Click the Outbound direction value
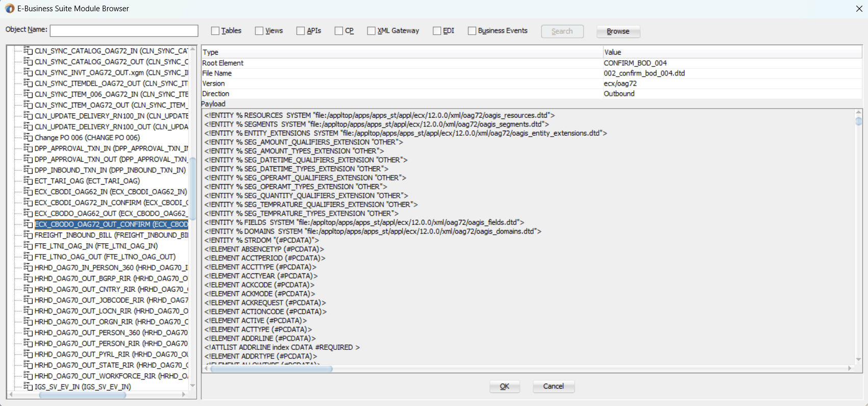Viewport: 868px width, 406px height. 619,93
